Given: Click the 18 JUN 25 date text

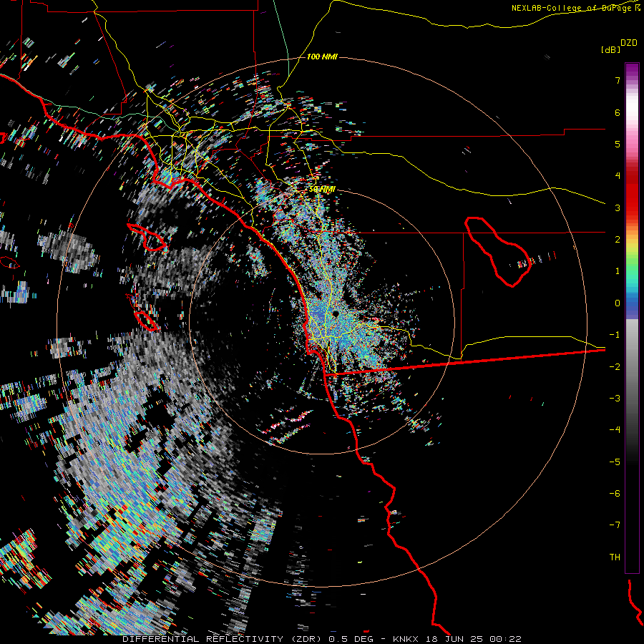Looking at the screenshot, I should 454,639.
